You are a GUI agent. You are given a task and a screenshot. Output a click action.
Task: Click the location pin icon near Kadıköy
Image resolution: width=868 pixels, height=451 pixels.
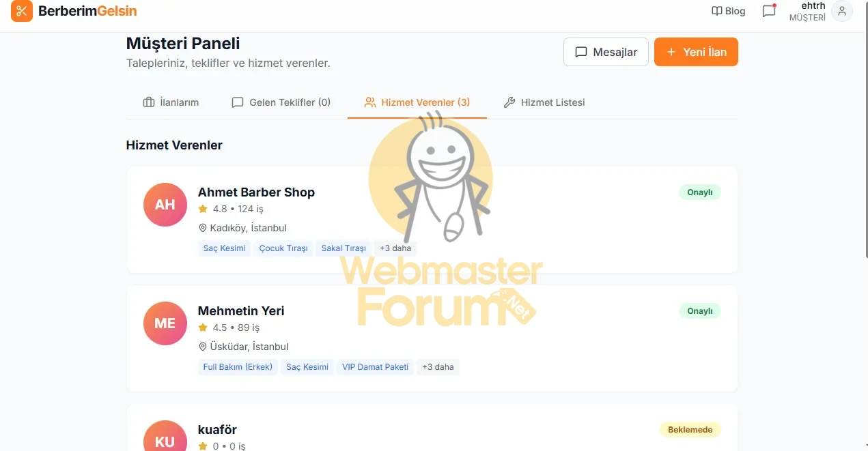(x=202, y=228)
